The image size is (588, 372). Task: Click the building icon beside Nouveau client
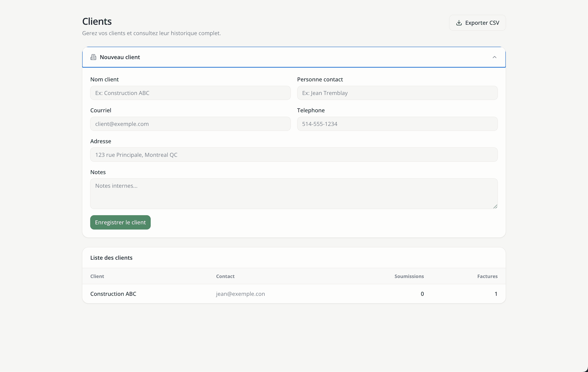93,57
